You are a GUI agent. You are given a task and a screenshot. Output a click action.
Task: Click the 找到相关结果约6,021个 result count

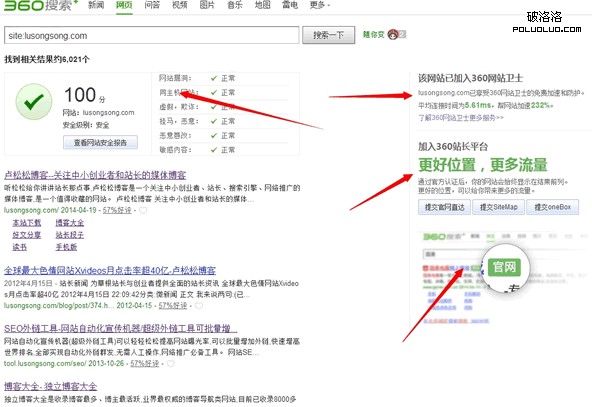pos(47,59)
